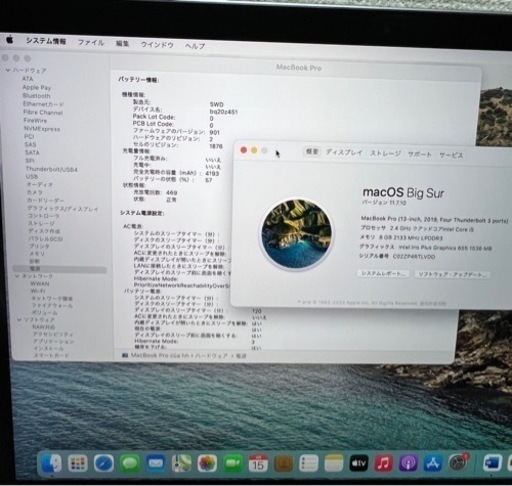512x486 pixels.
Task: Select ATA in the sidebar
Action: click(28, 79)
